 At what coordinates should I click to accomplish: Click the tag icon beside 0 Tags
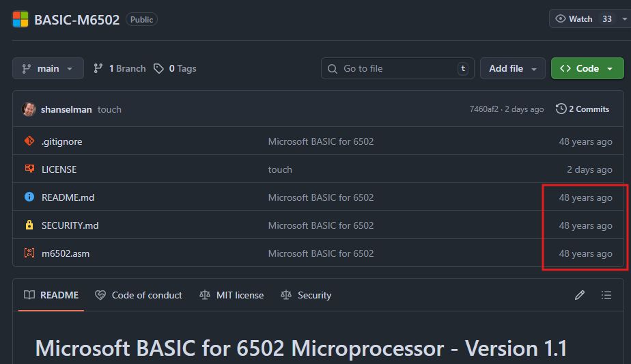coord(158,68)
